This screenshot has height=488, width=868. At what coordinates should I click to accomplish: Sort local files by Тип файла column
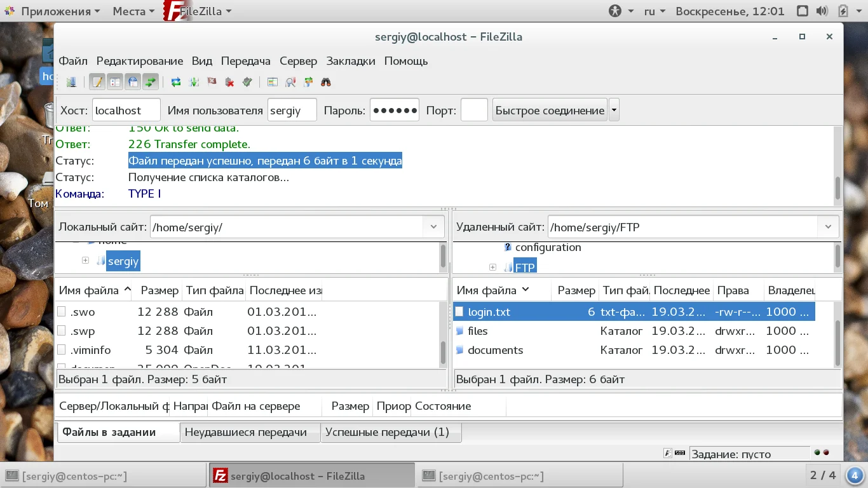coord(214,290)
